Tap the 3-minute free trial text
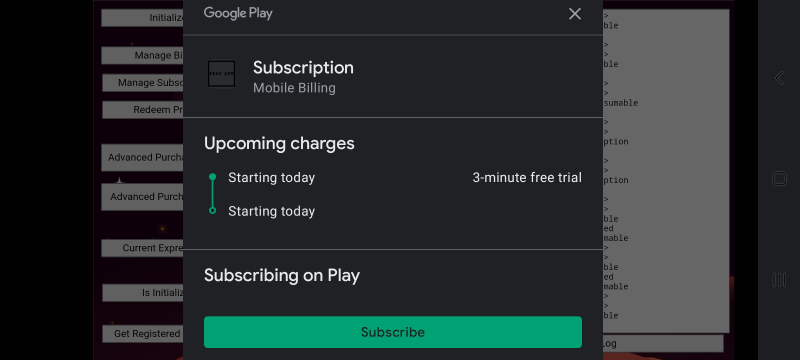The width and height of the screenshot is (800, 360). [x=527, y=177]
